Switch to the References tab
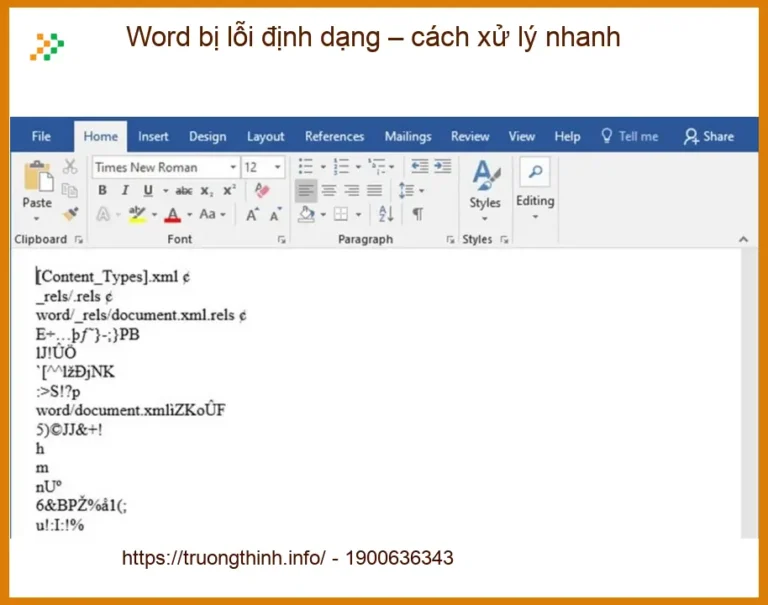This screenshot has width=768, height=605. point(335,136)
